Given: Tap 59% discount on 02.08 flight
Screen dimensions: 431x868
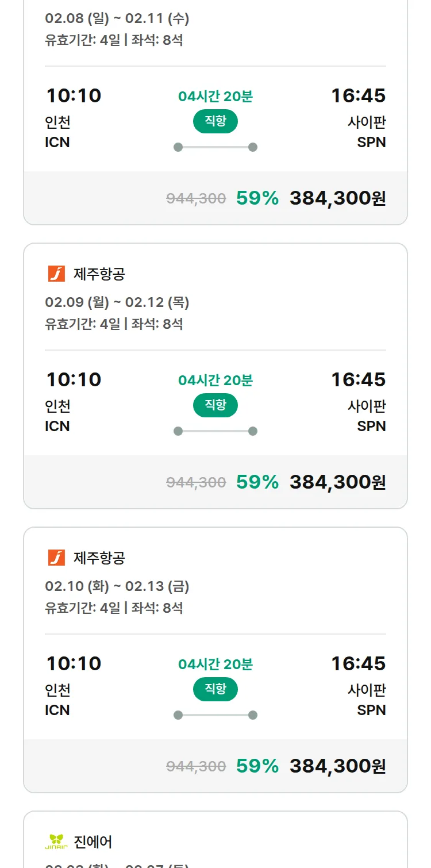Looking at the screenshot, I should coord(257,198).
